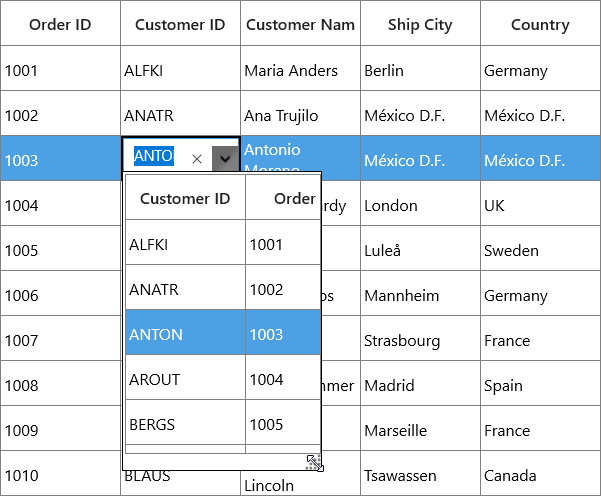This screenshot has width=601, height=496.
Task: Click the Maria Anders cell
Action: click(300, 70)
